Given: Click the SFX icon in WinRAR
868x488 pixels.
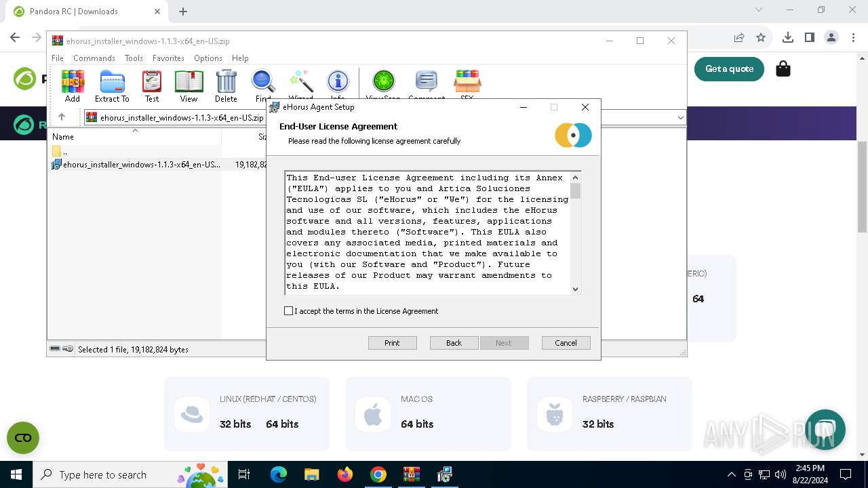Looking at the screenshot, I should coord(467,84).
